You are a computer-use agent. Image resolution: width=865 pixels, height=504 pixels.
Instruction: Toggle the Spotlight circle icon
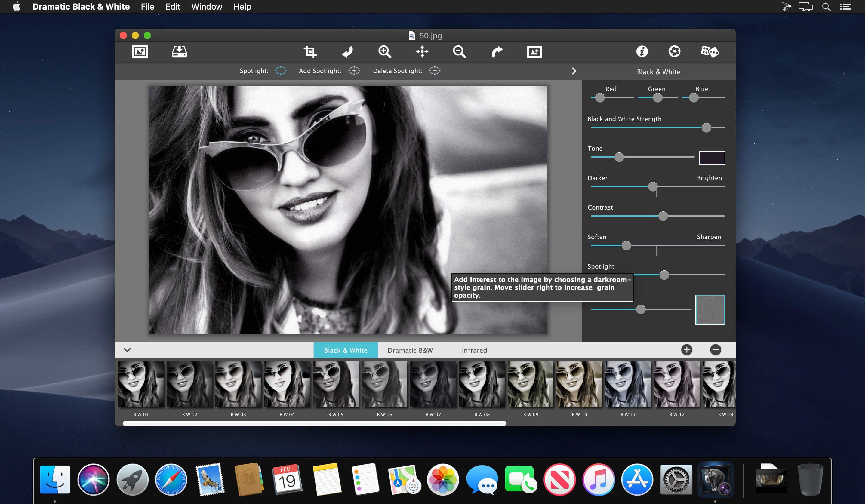point(280,71)
